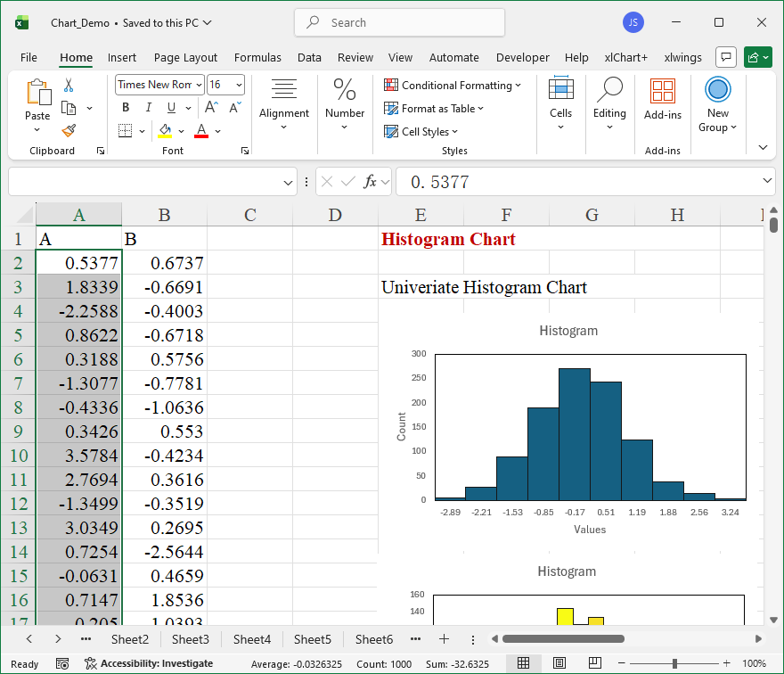This screenshot has width=784, height=674.
Task: Select the Format Painter brush
Action: tap(69, 130)
